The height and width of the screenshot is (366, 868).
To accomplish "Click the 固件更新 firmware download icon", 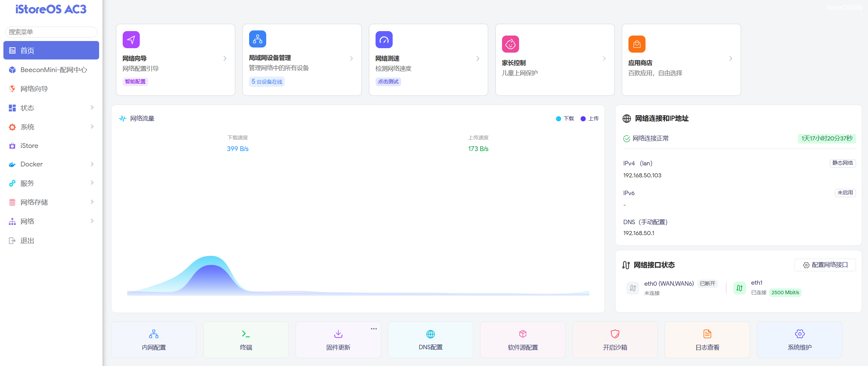I will (x=338, y=334).
